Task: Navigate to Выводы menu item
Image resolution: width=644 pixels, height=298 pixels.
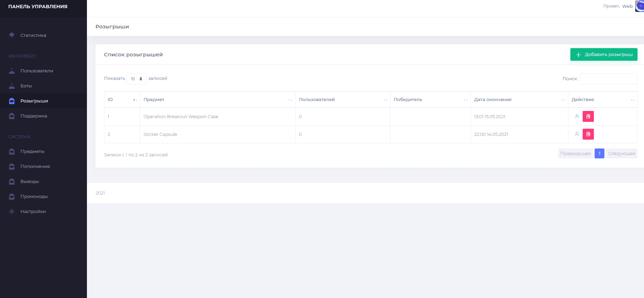Action: click(30, 182)
